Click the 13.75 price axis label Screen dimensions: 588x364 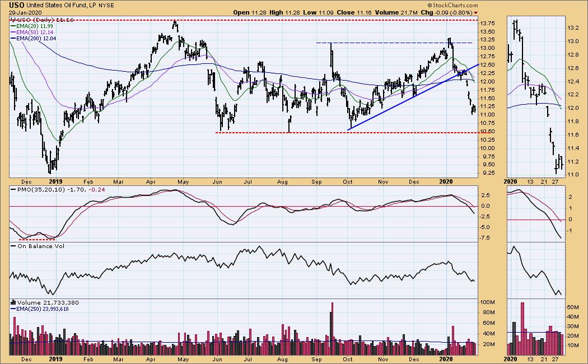tap(487, 24)
